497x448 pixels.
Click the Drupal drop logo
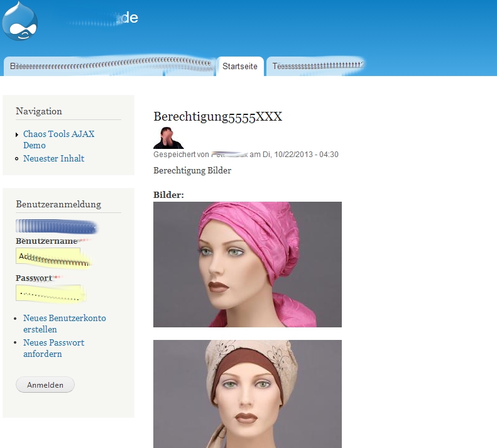(x=20, y=21)
